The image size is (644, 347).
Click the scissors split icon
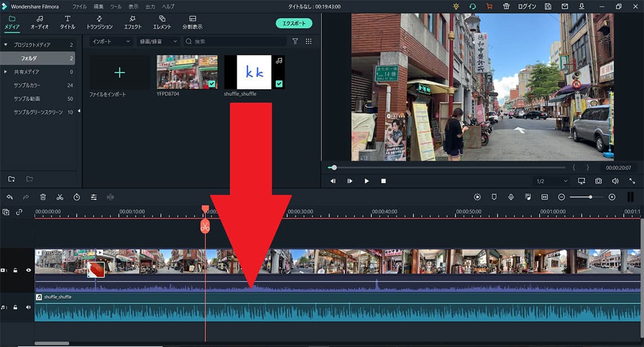click(x=60, y=197)
